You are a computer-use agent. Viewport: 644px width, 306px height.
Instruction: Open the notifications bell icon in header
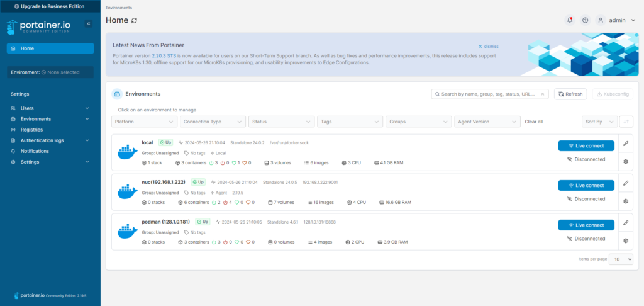(570, 20)
